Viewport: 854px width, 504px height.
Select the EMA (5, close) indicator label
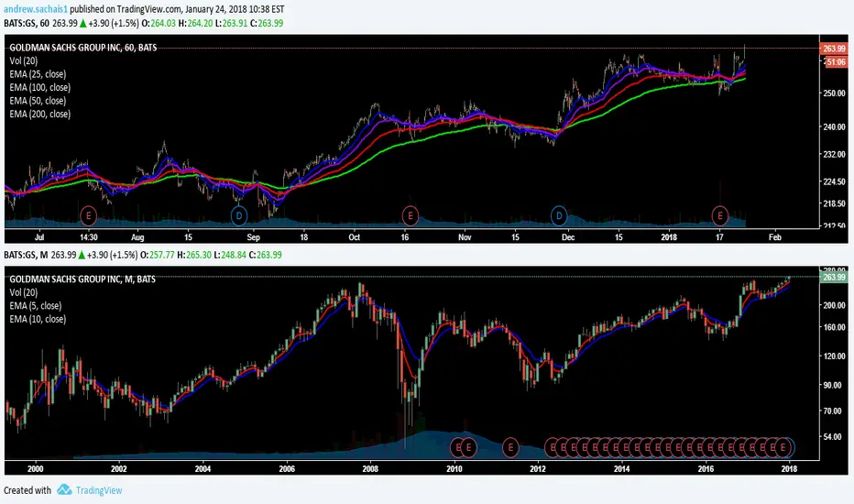coord(36,306)
